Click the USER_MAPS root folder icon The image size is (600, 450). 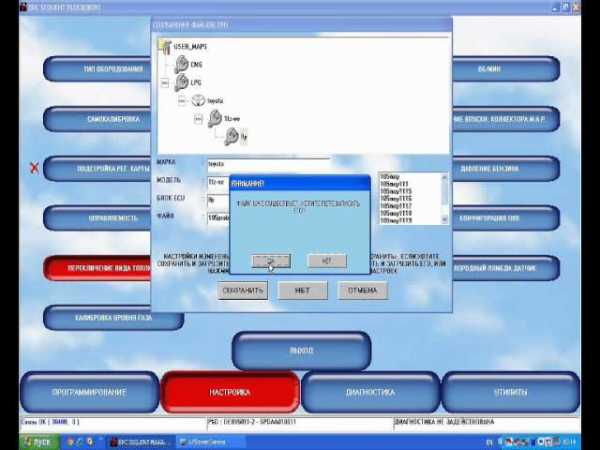164,45
